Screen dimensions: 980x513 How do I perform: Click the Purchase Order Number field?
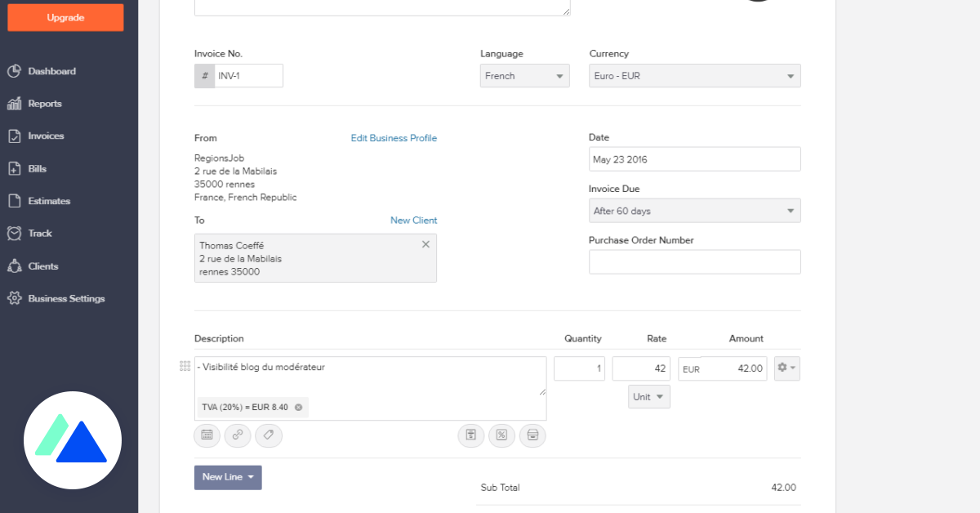pos(694,262)
